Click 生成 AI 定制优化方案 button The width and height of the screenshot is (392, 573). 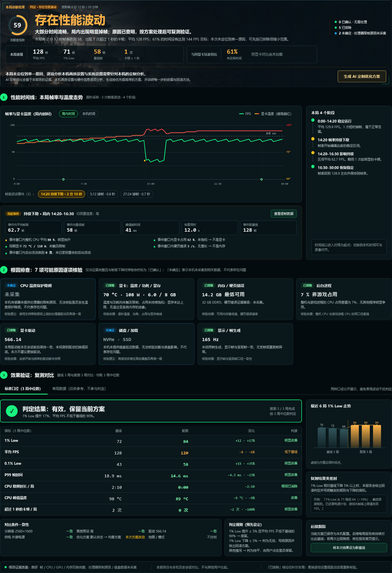pyautogui.click(x=362, y=76)
